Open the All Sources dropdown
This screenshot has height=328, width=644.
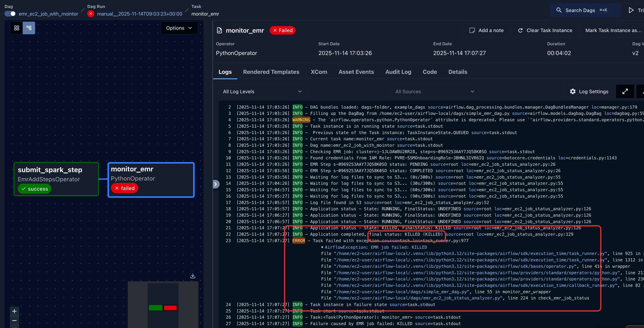(x=435, y=92)
